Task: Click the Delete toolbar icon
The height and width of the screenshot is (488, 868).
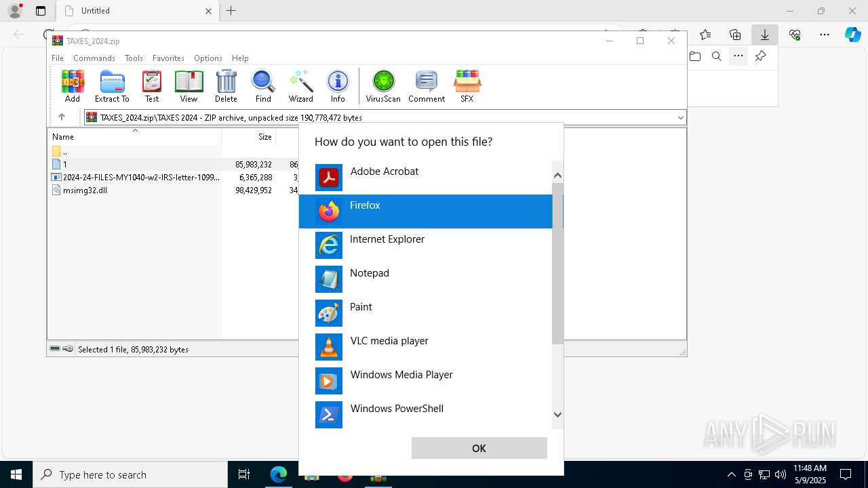Action: click(x=226, y=86)
